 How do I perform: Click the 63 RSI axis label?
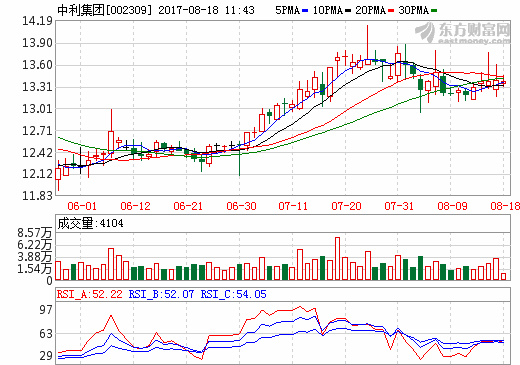pyautogui.click(x=46, y=334)
